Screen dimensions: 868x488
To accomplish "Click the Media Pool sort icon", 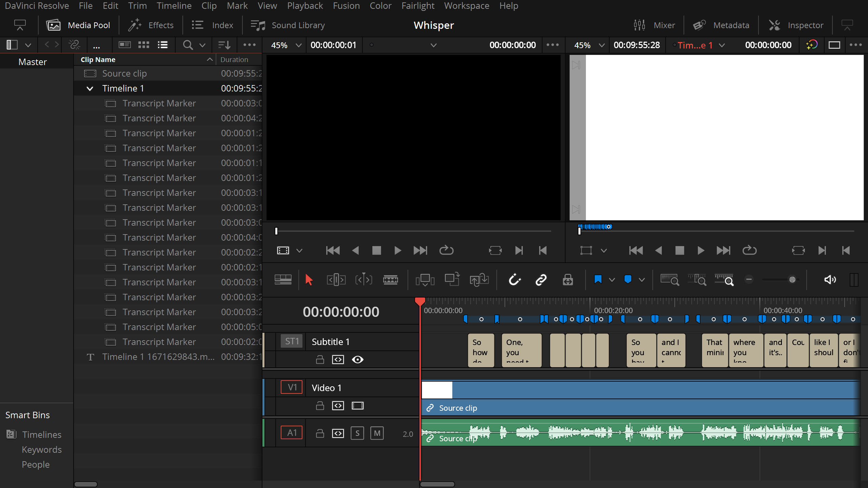I will [x=224, y=45].
